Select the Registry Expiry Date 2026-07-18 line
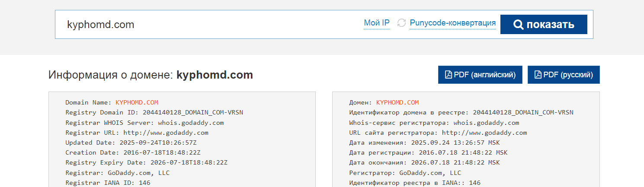This screenshot has width=644, height=187. (x=146, y=162)
